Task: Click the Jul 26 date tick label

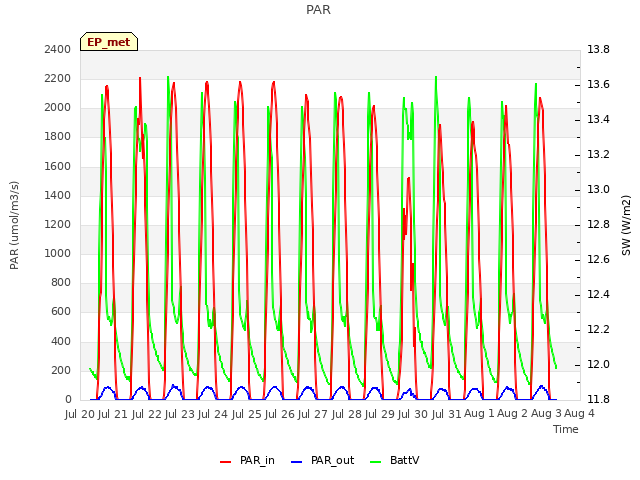Action: (x=280, y=414)
